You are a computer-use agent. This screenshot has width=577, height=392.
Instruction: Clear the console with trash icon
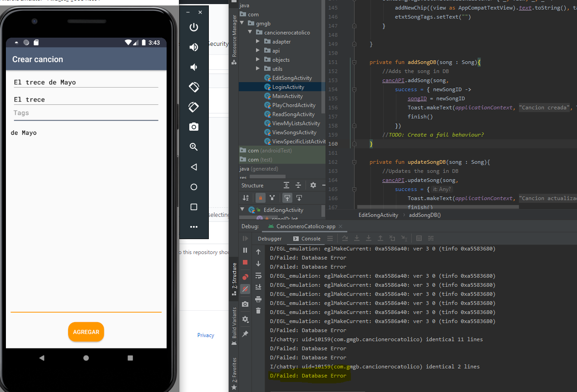click(258, 311)
